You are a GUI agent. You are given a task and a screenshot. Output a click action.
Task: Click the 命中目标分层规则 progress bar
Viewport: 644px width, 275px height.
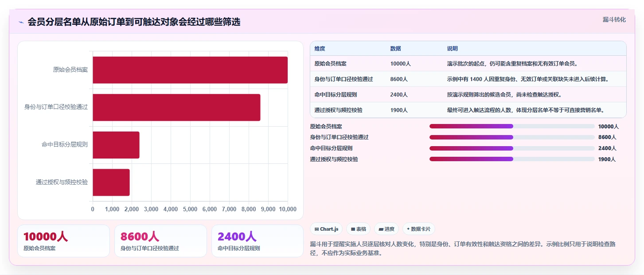pyautogui.click(x=512, y=148)
